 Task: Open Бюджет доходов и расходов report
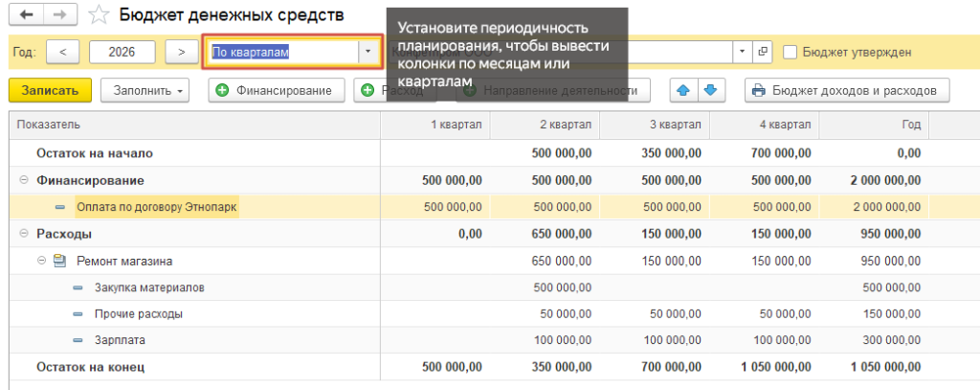(848, 90)
